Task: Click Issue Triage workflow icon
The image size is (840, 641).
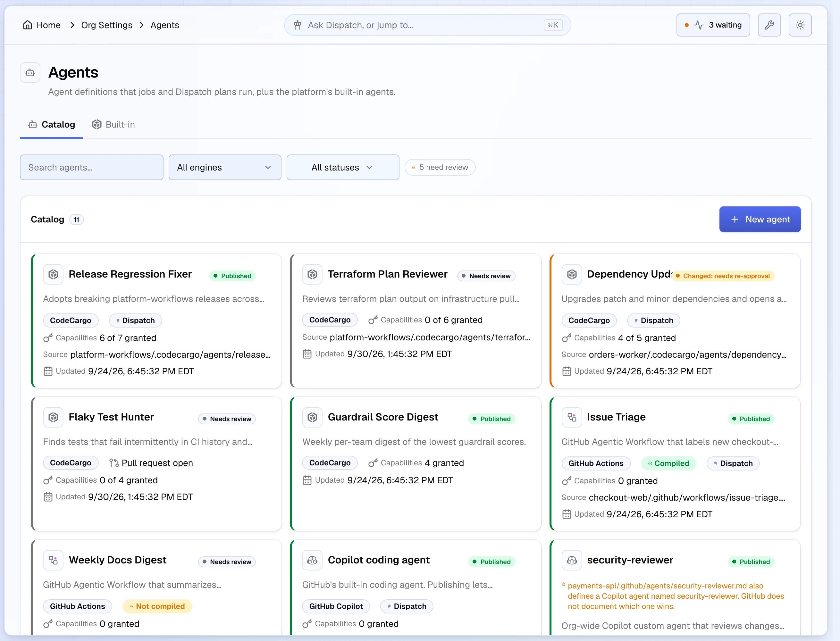Action: 572,417
